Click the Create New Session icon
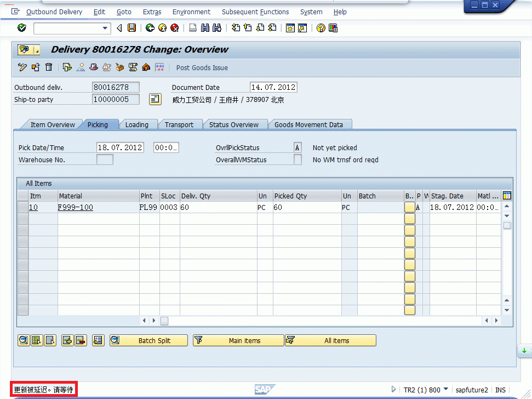This screenshot has width=532, height=399. click(290, 28)
